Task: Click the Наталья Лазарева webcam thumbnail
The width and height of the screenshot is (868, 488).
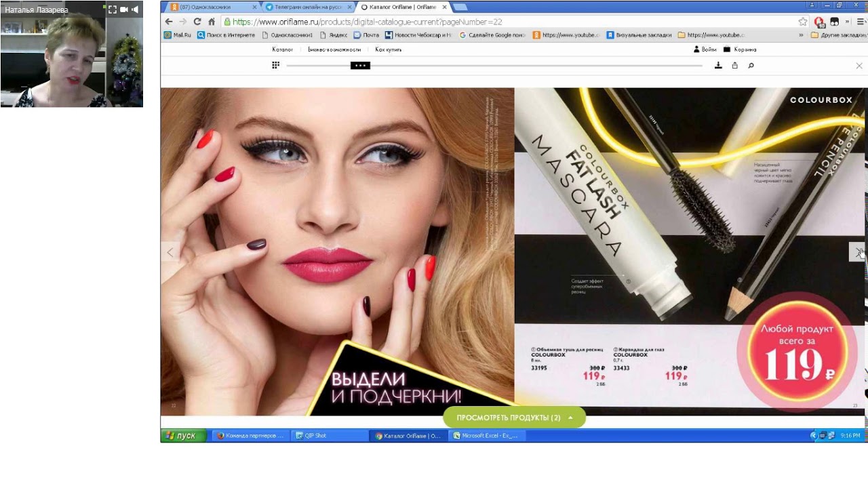Action: point(71,54)
